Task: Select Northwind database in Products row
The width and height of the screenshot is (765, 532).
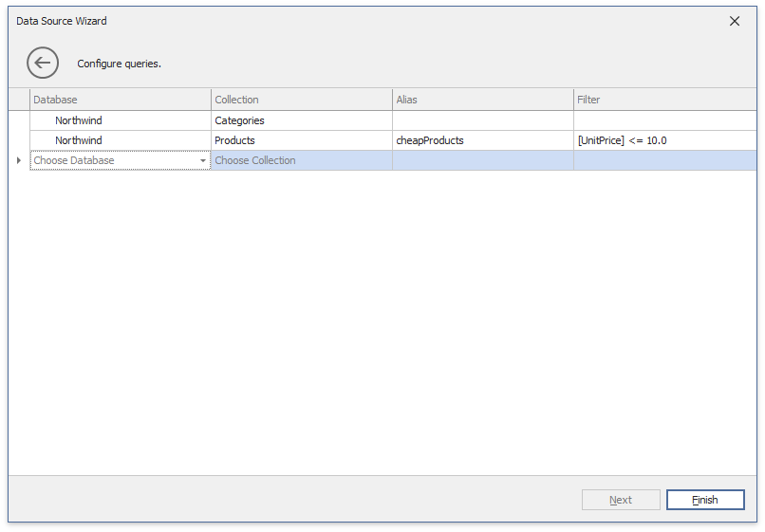Action: tap(79, 140)
